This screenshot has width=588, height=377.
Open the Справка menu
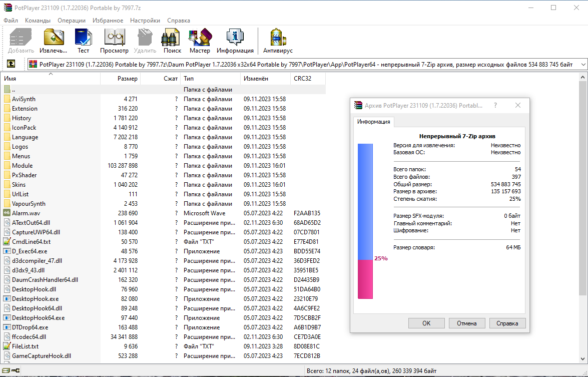[x=179, y=21]
